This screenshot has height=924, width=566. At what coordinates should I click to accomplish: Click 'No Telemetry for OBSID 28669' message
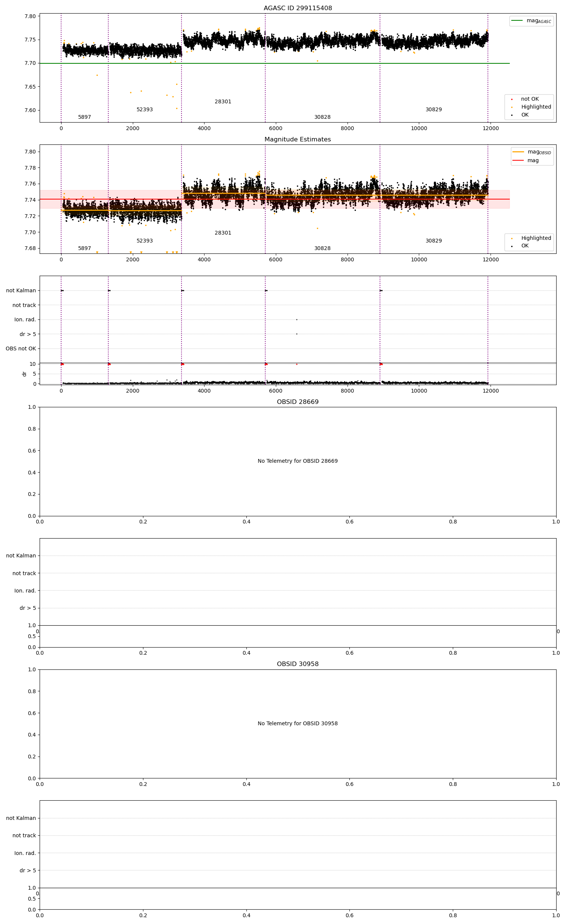[298, 461]
